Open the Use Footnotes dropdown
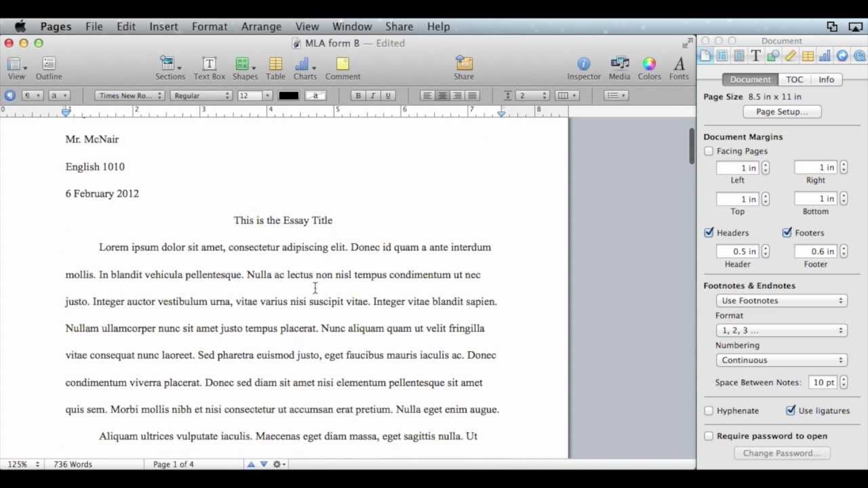The height and width of the screenshot is (488, 868). [781, 301]
